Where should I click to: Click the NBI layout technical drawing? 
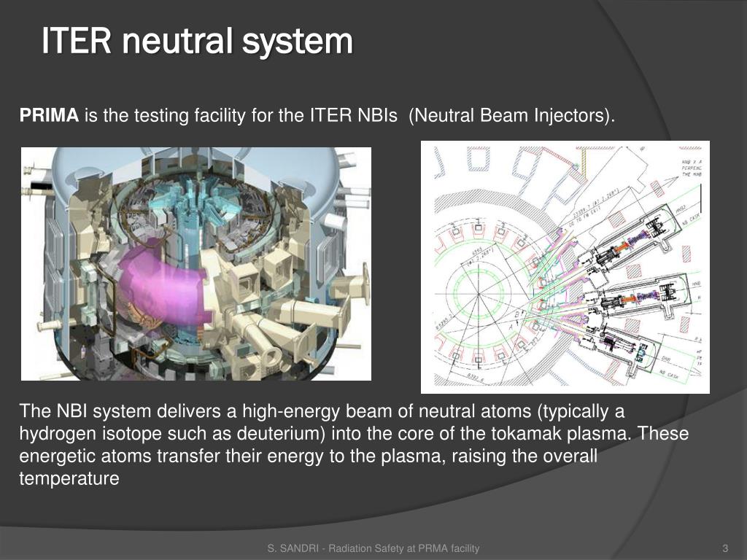(x=565, y=267)
